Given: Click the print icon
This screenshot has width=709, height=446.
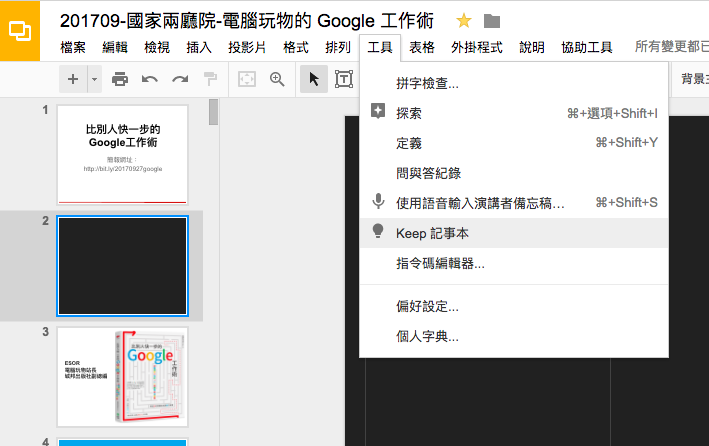Looking at the screenshot, I should (120, 79).
